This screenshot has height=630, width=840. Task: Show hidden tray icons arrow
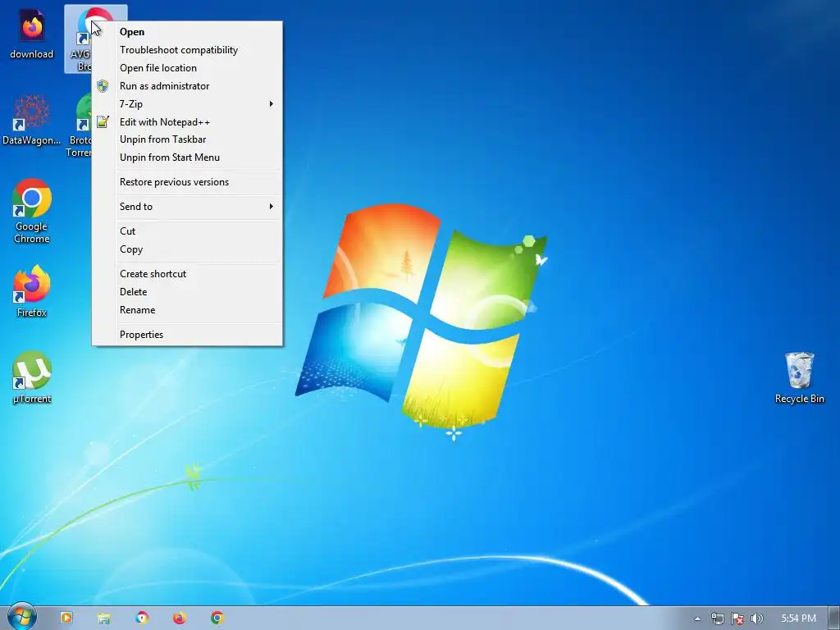[x=697, y=619]
